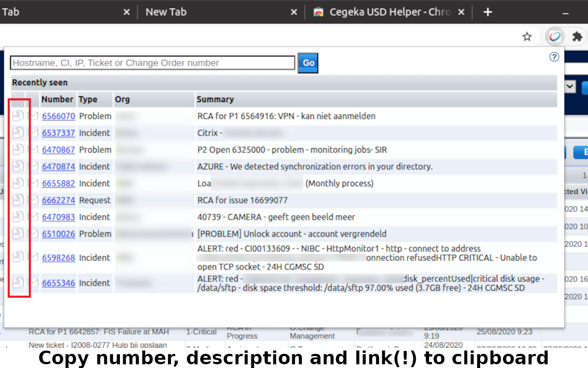Select summary '[PROBLEM] Unlock account - account vergrendeld'
The image size is (588, 368).
pos(292,234)
